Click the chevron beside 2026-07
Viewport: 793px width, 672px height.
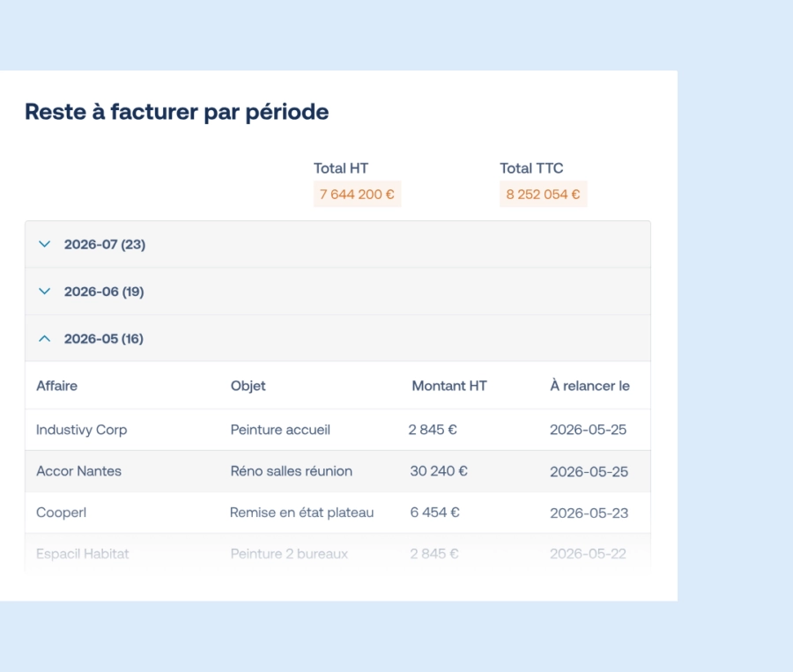pyautogui.click(x=45, y=244)
